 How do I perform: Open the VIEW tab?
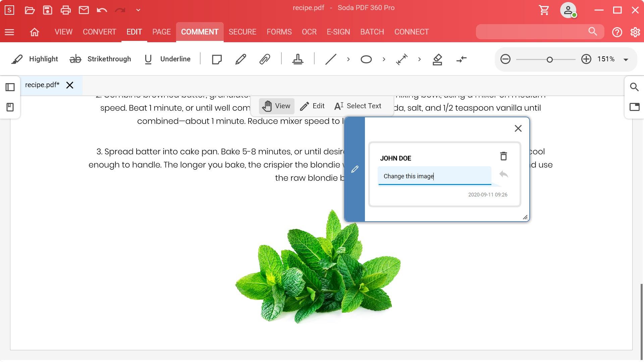pos(63,32)
